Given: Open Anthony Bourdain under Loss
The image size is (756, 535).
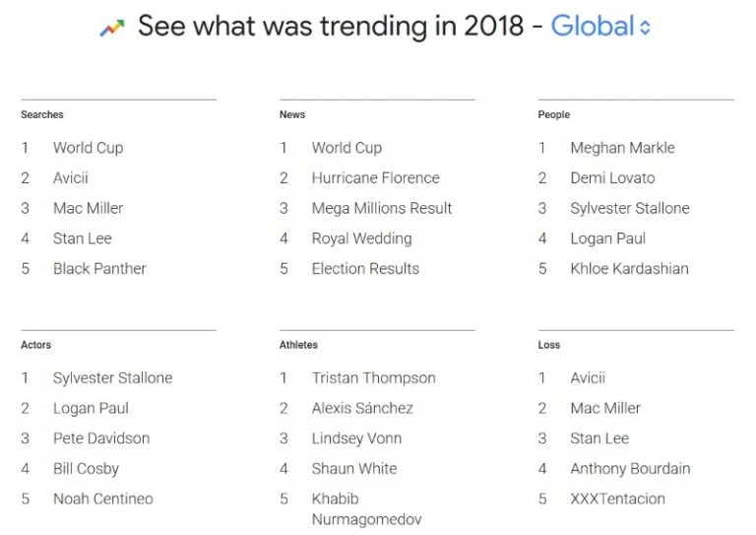Looking at the screenshot, I should pyautogui.click(x=630, y=469).
